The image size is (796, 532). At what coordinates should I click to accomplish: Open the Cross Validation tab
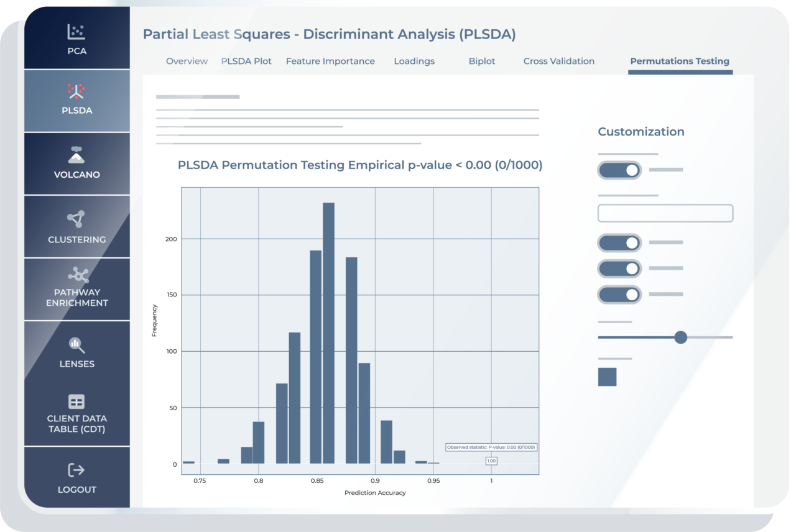tap(559, 61)
